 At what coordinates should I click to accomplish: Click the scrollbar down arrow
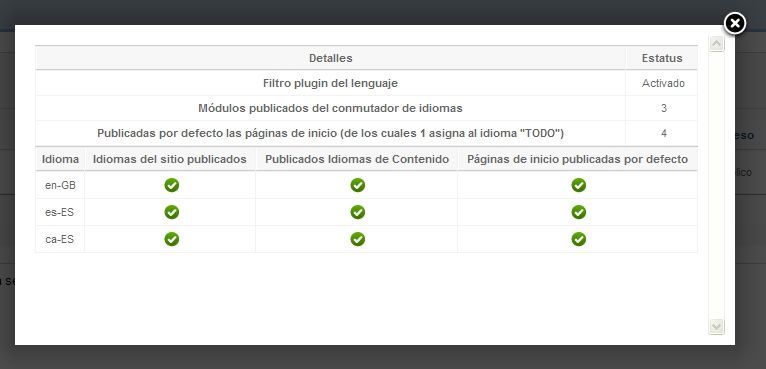click(716, 326)
